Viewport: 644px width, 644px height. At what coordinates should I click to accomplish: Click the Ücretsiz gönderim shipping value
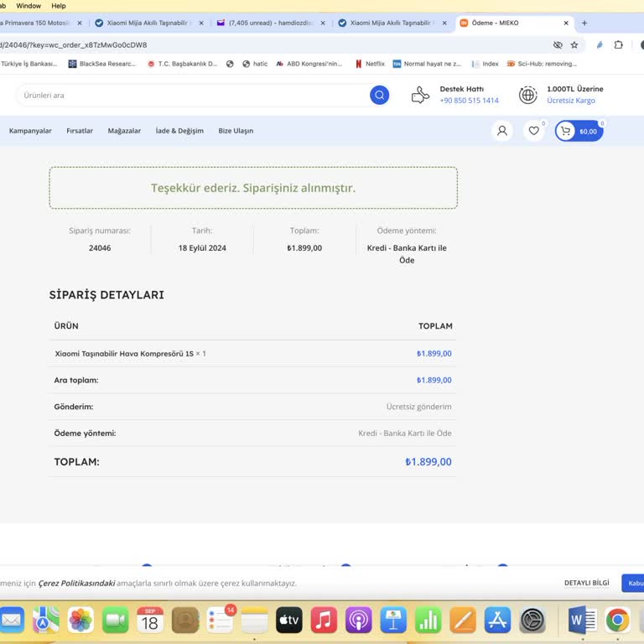(x=418, y=407)
